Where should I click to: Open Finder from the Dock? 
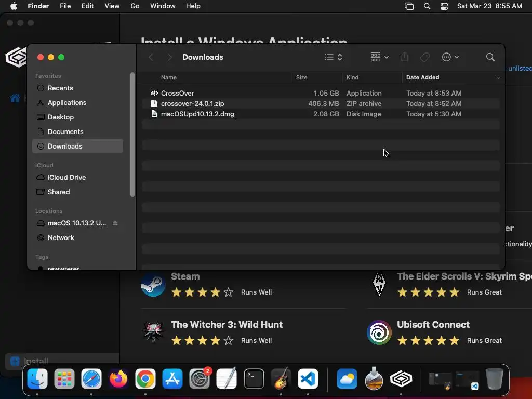pyautogui.click(x=37, y=379)
